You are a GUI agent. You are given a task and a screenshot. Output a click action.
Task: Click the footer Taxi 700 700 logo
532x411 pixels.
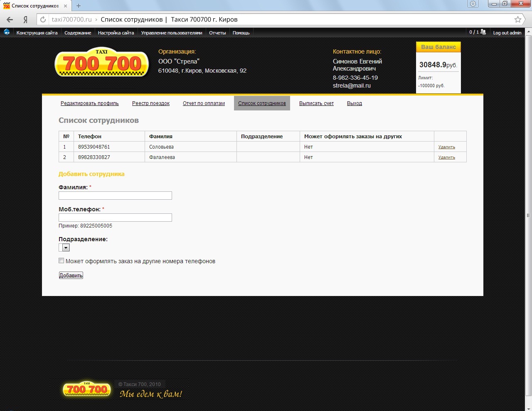[87, 389]
